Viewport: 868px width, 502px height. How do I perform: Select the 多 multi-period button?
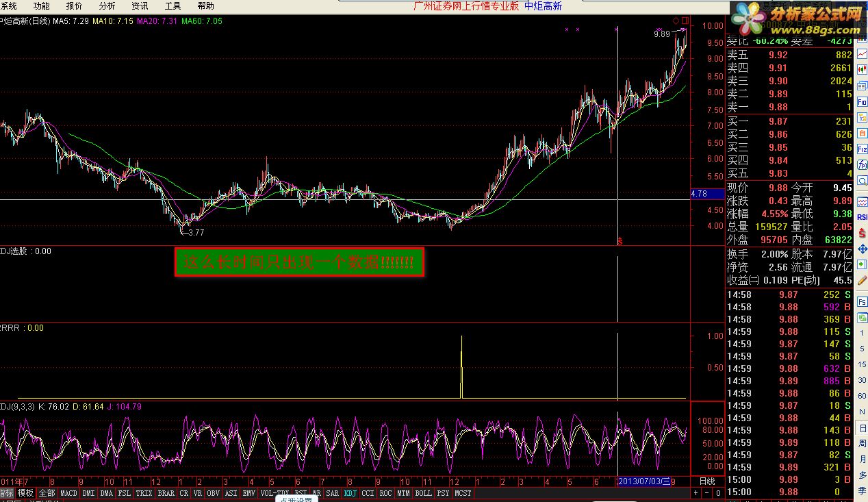pyautogui.click(x=861, y=475)
